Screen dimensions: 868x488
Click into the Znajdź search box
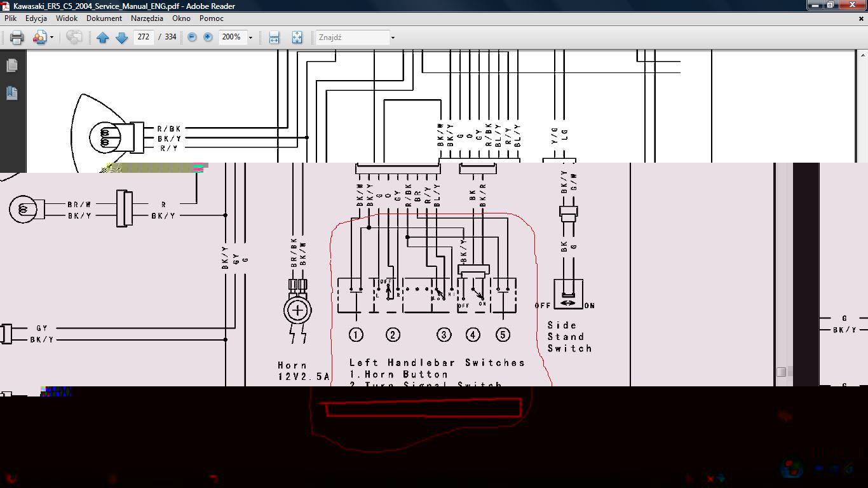click(x=353, y=37)
